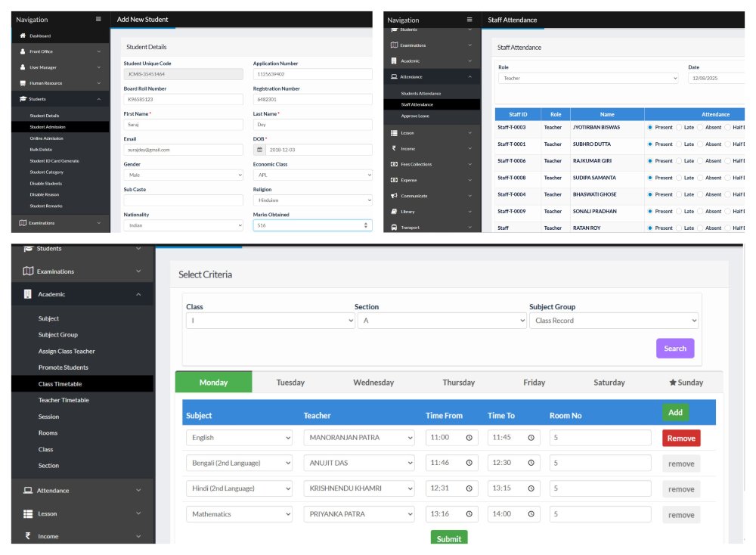Mark SONALI PRADHAN as Late
Image resolution: width=756 pixels, height=555 pixels.
[x=679, y=211]
